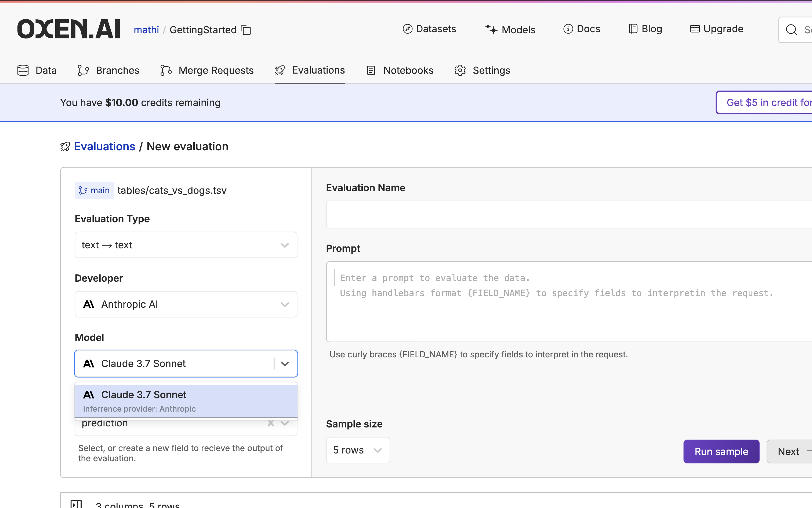Open the Evaluation Type dropdown
Viewport: 812px width, 508px height.
pos(186,245)
